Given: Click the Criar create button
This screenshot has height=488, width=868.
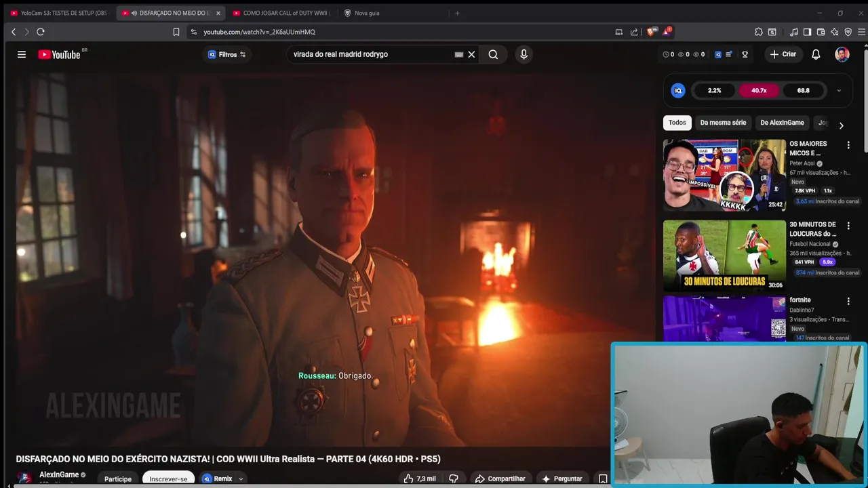Looking at the screenshot, I should tap(783, 54).
